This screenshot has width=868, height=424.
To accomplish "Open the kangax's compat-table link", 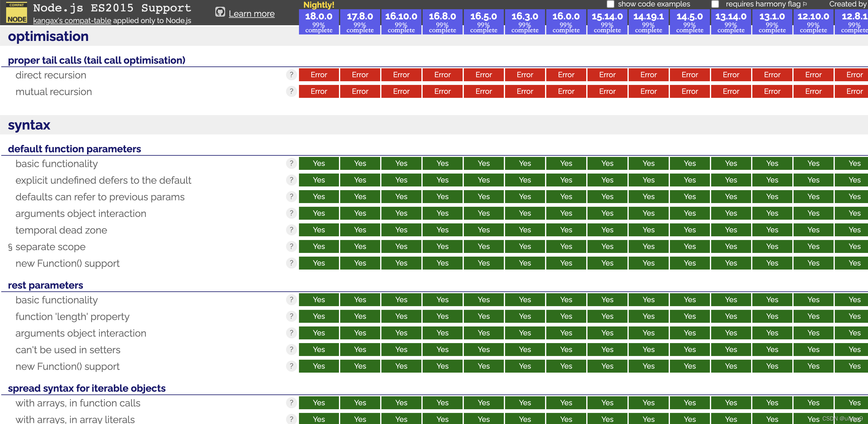I will (72, 20).
